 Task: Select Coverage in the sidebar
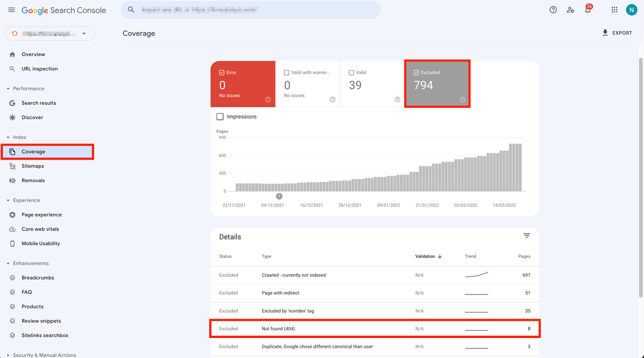point(47,151)
